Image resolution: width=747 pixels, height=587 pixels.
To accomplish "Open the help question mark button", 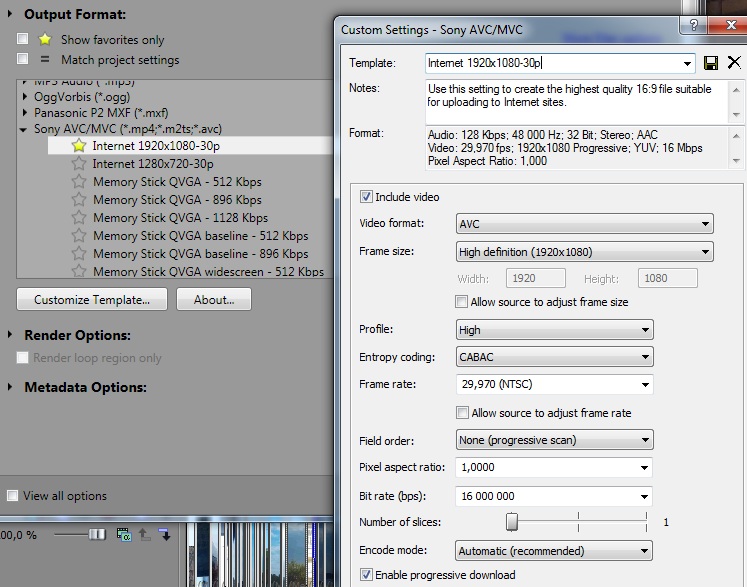I will 694,25.
